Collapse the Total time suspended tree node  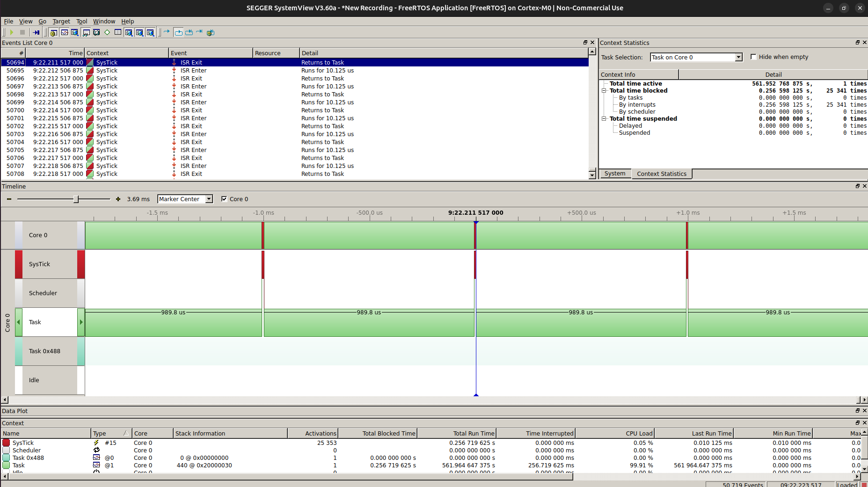tap(604, 119)
